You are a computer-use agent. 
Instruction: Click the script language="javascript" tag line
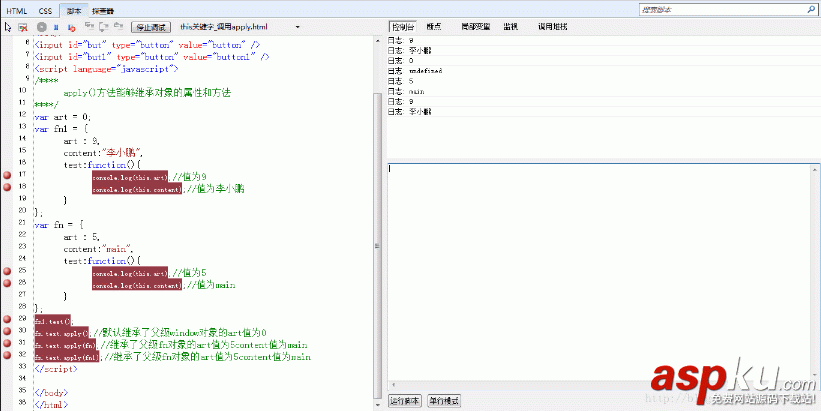click(107, 69)
